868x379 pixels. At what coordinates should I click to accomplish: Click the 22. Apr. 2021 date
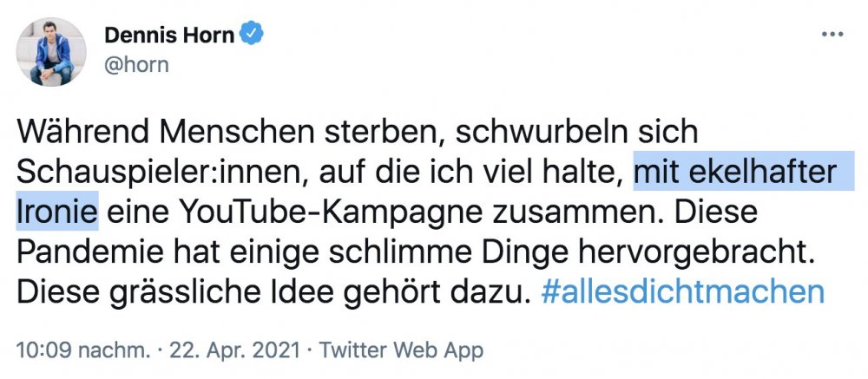coord(235,350)
